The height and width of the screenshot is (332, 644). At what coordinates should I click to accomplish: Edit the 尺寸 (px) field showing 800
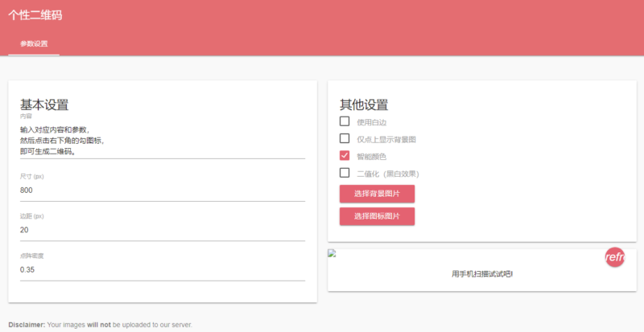pos(163,191)
